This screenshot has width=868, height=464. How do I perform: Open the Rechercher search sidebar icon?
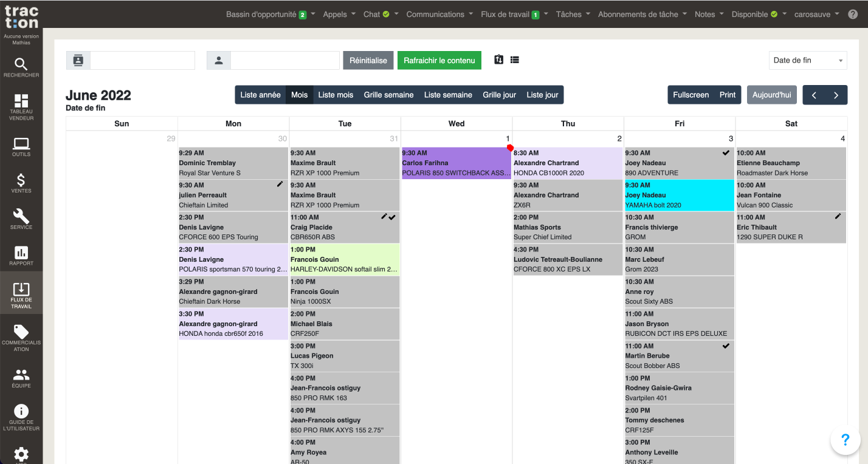pos(21,67)
